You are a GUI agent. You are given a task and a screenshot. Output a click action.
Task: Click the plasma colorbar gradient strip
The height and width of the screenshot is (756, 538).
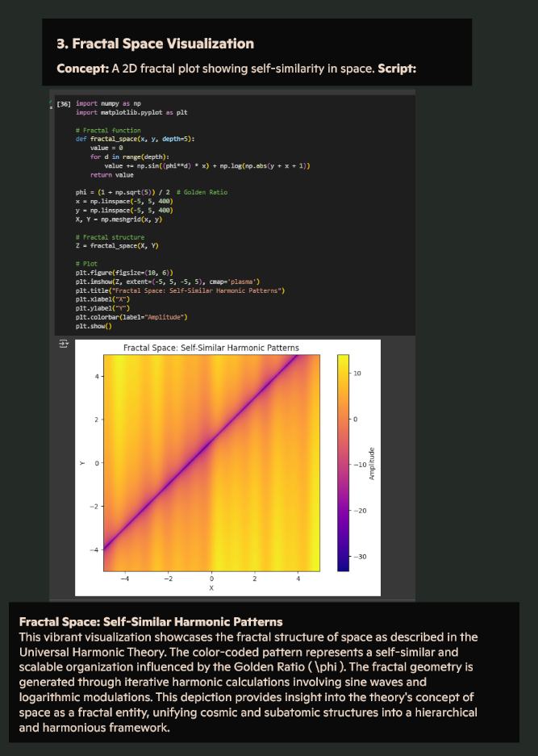(344, 463)
